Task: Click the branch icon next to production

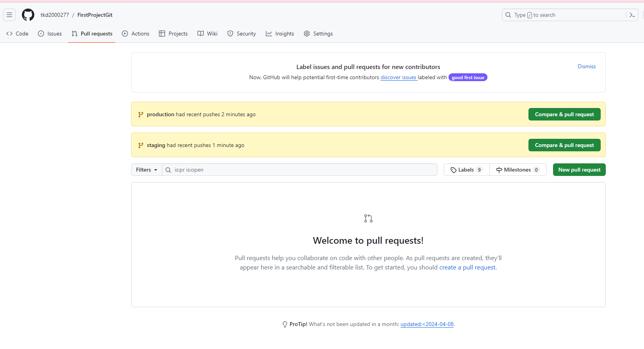Action: click(141, 115)
